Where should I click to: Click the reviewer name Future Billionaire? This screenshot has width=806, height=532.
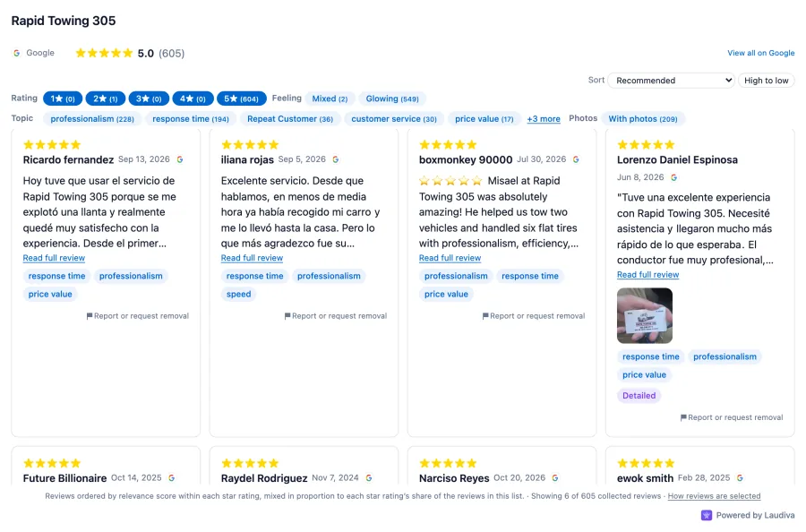(x=64, y=478)
